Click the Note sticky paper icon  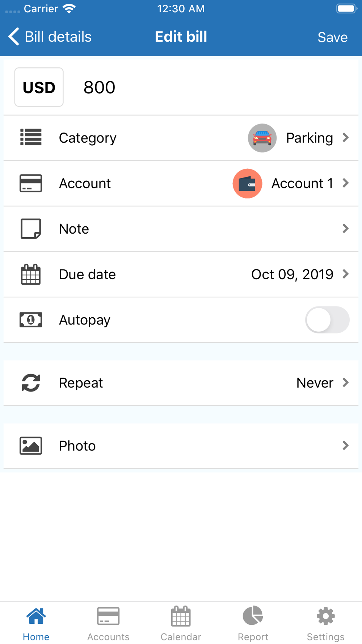point(31,229)
